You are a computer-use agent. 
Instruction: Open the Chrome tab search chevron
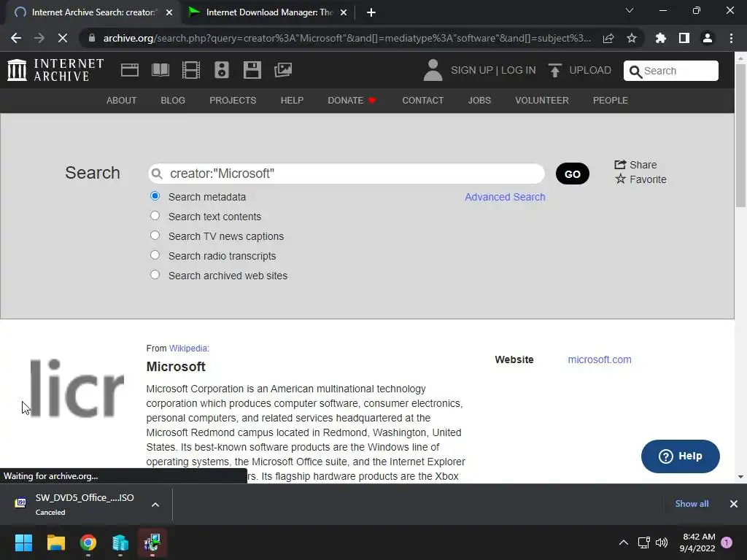click(630, 10)
